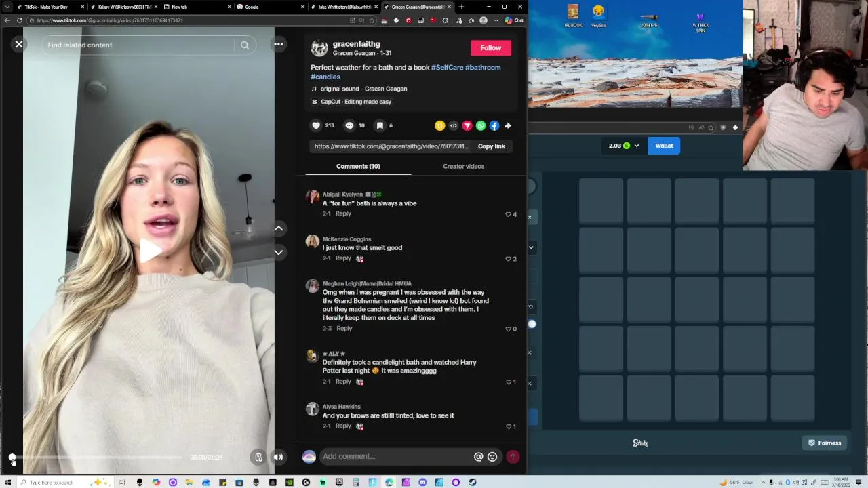This screenshot has height=488, width=868.
Task: Open the 2.03 balance currency dropdown in Stake
Action: [623, 146]
